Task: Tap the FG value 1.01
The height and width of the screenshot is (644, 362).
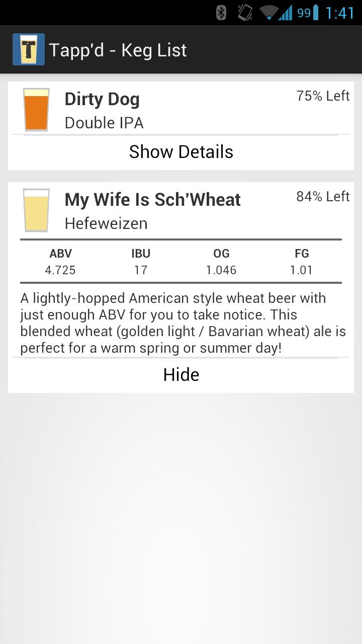Action: coord(301,270)
